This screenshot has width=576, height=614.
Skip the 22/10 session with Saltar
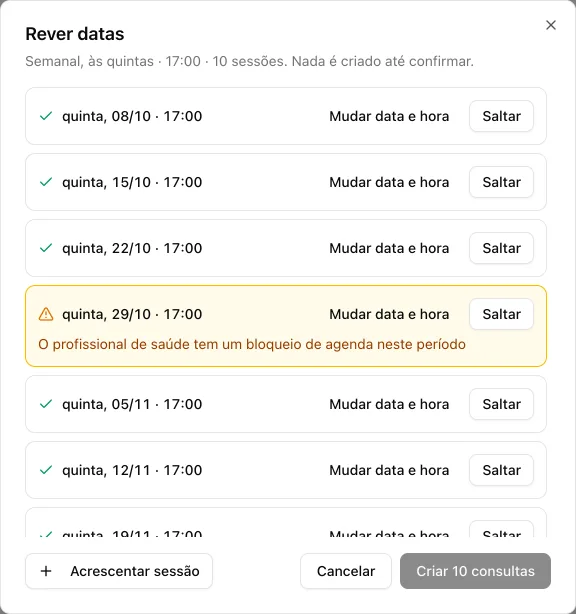pos(501,248)
